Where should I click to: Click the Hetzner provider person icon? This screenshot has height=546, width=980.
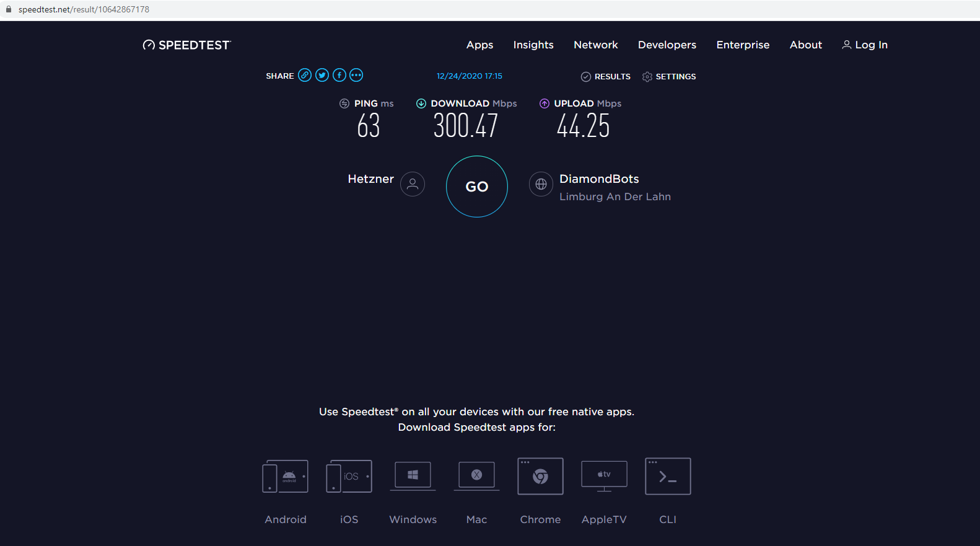click(413, 184)
